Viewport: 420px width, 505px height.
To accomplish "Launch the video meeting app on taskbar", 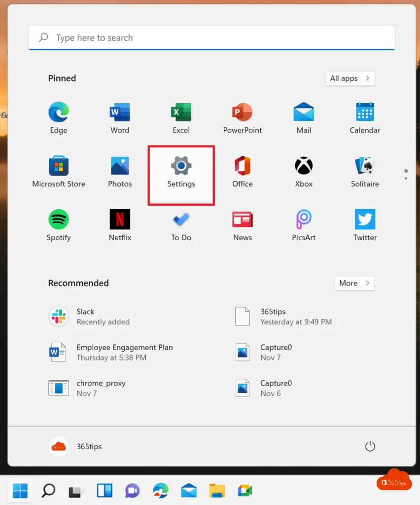I will coord(245,491).
